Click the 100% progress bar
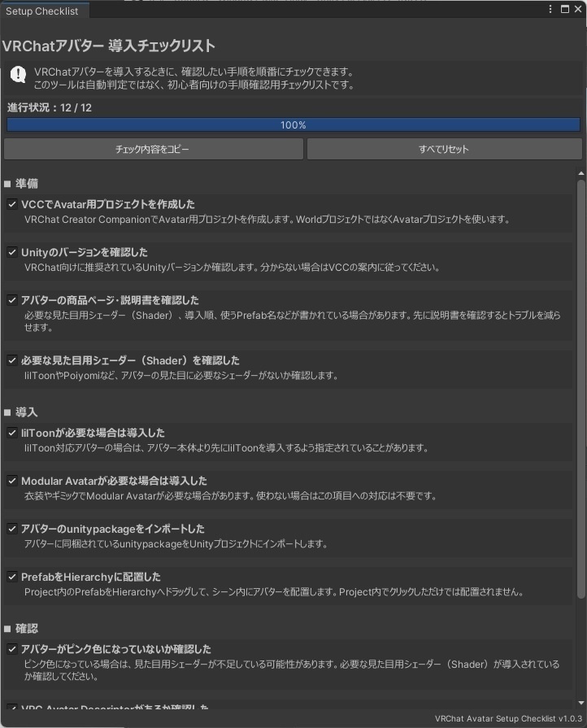The width and height of the screenshot is (587, 728). pyautogui.click(x=293, y=125)
